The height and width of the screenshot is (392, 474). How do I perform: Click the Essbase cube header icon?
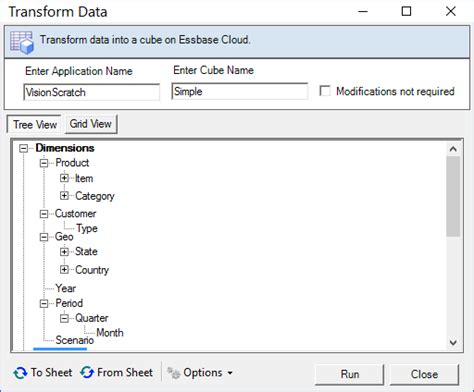(x=22, y=42)
